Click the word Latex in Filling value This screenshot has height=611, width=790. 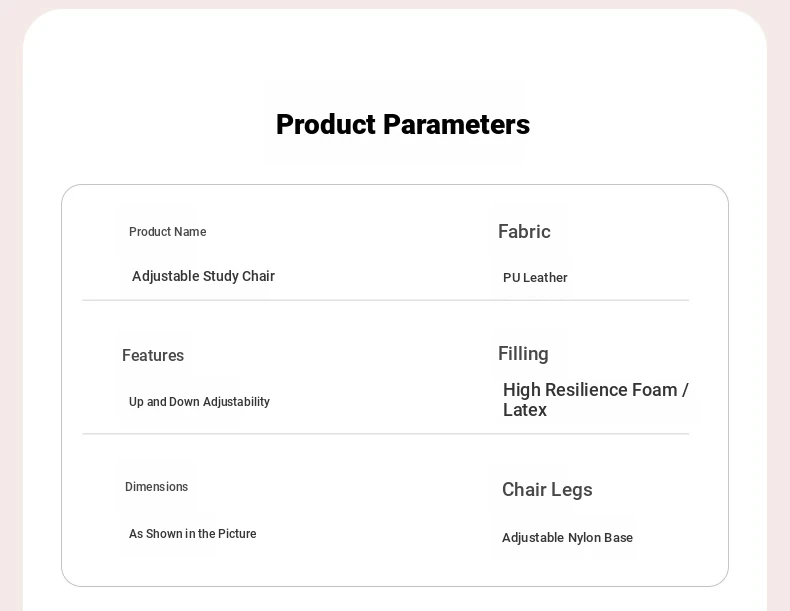coord(524,410)
